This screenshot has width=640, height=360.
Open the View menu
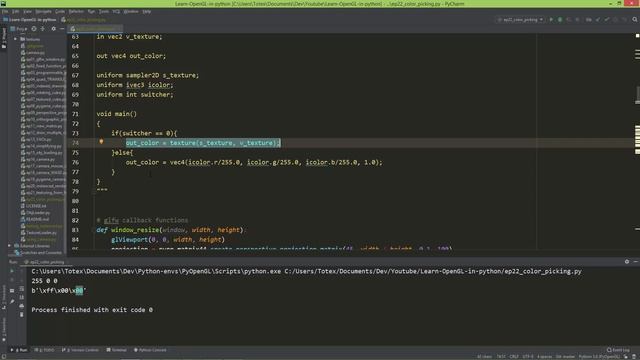click(27, 11)
